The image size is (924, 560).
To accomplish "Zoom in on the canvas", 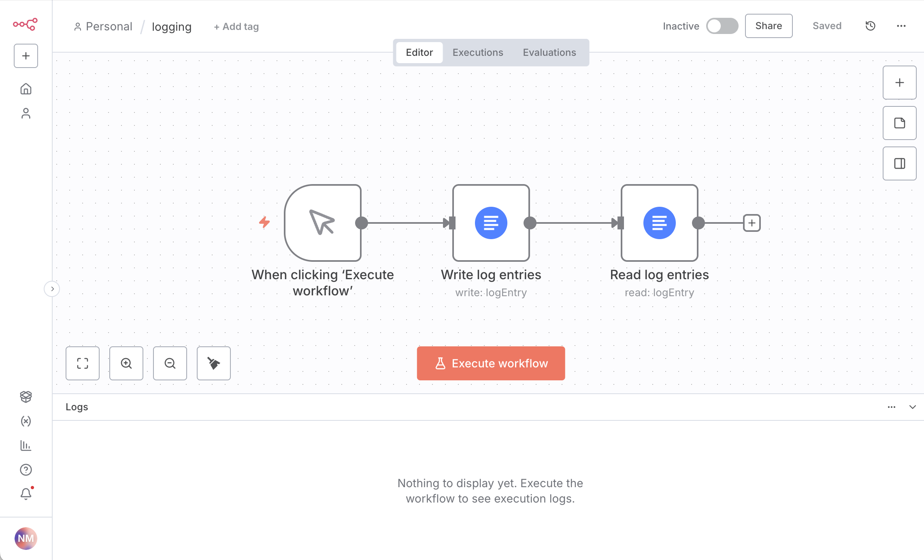I will 126,363.
